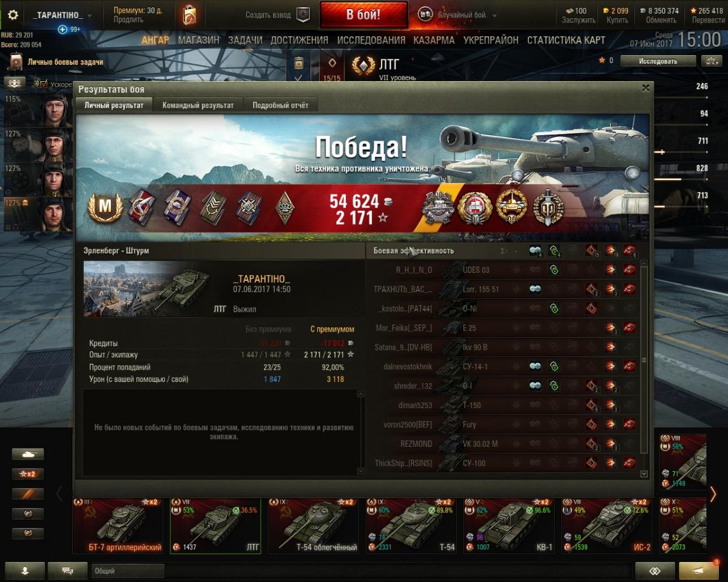
Task: Click the tank filter icon on the left panel
Action: [x=28, y=454]
